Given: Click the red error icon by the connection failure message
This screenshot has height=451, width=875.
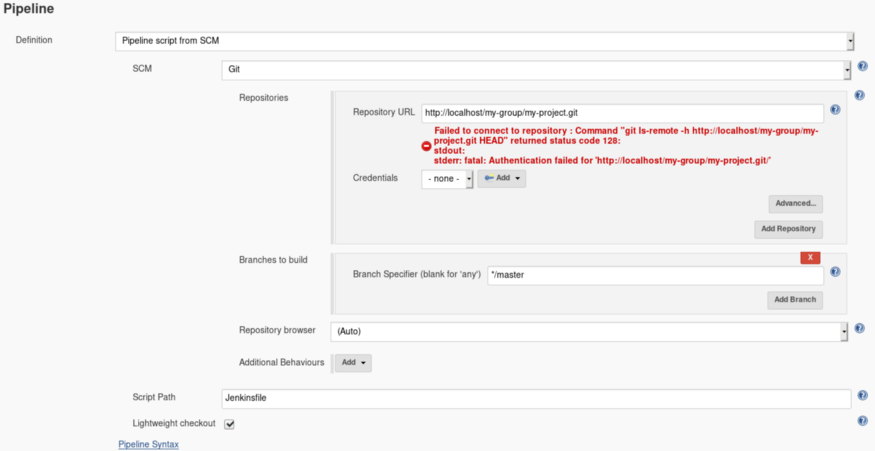Looking at the screenshot, I should click(426, 146).
